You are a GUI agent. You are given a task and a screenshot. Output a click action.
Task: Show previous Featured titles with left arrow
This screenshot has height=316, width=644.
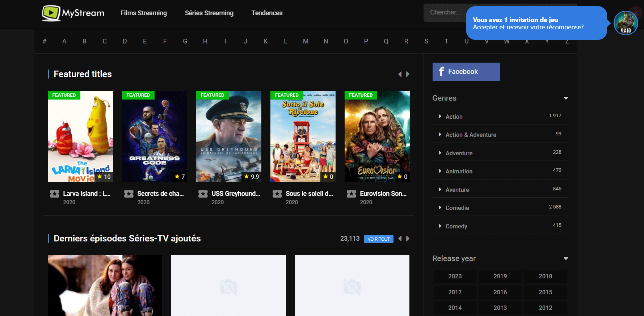pyautogui.click(x=400, y=74)
